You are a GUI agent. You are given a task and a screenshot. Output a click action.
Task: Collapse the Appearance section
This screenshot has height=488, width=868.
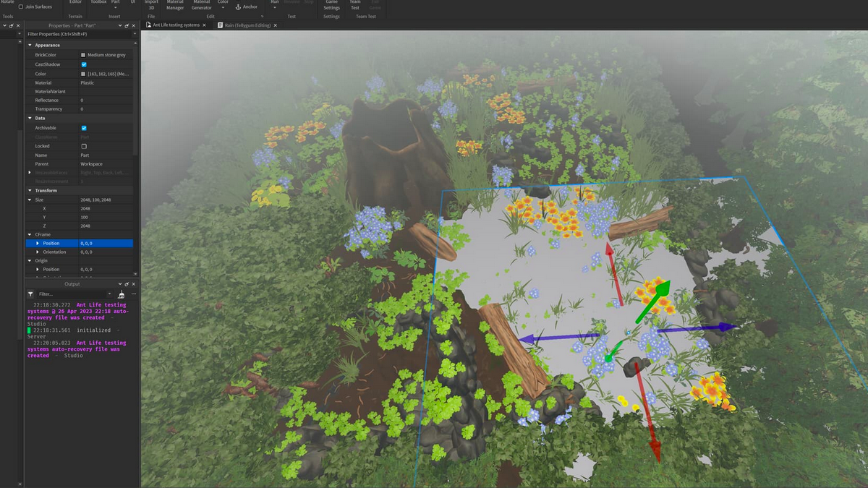tap(30, 45)
